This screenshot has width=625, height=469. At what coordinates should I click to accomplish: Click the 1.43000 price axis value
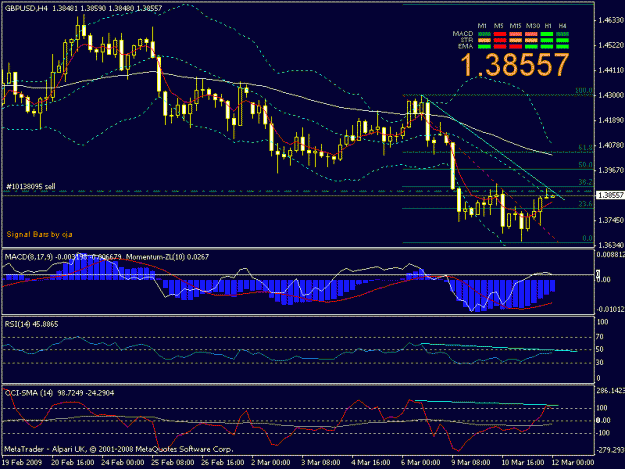[611, 95]
